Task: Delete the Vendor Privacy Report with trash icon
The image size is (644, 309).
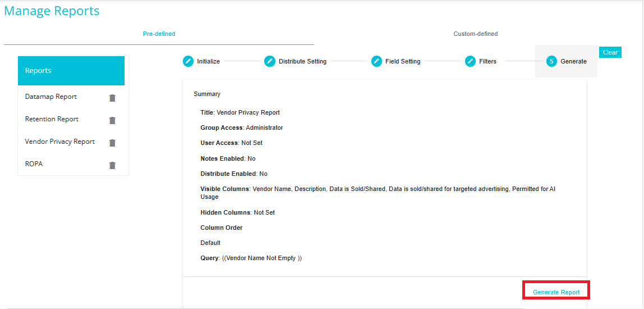Action: point(113,143)
